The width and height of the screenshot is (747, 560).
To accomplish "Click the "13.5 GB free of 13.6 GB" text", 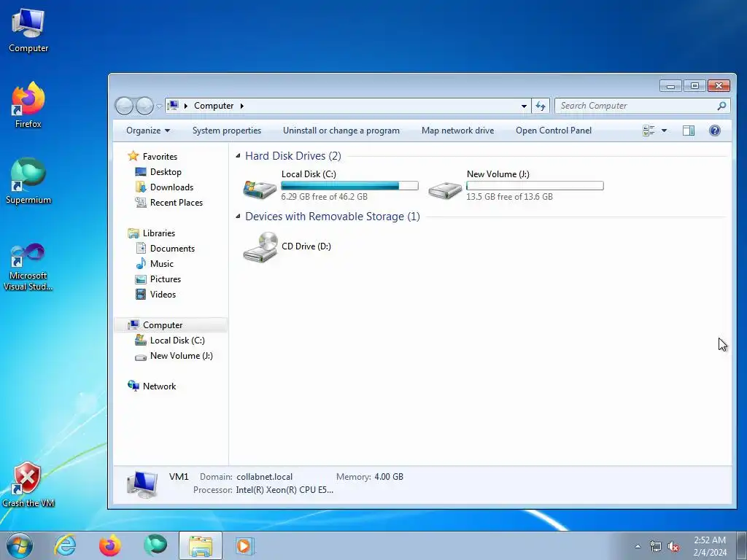I will (509, 197).
